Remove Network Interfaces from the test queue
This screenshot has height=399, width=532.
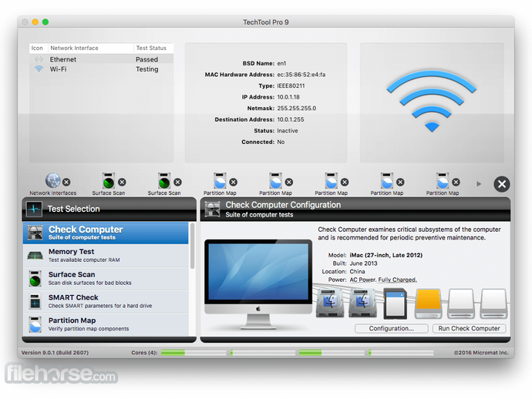[66, 182]
